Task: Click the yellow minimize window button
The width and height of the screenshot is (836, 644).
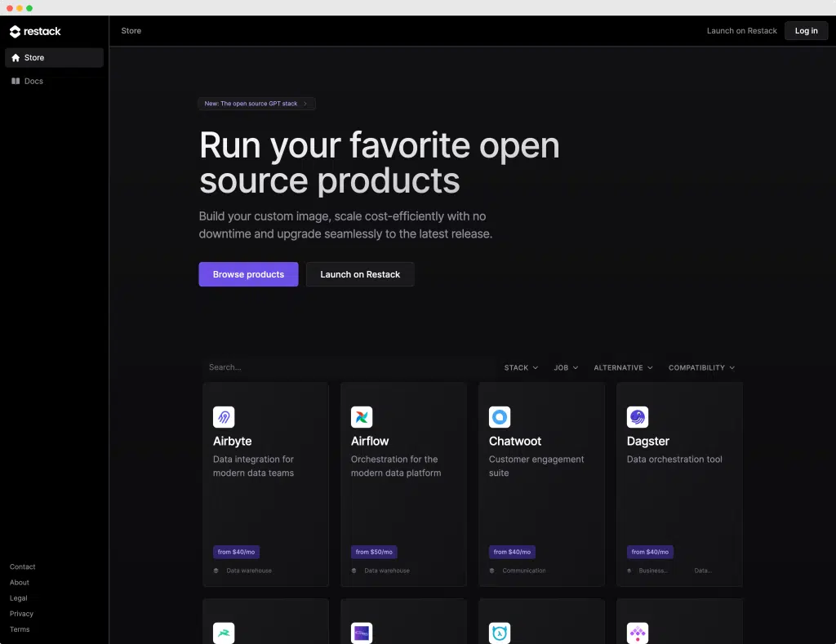Action: 20,8
